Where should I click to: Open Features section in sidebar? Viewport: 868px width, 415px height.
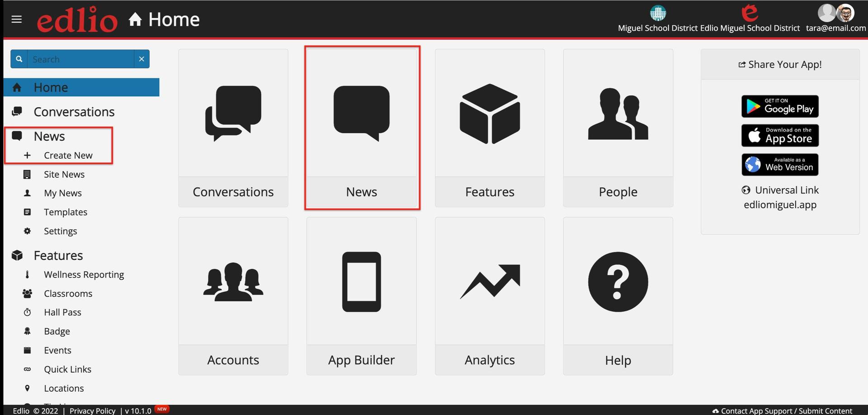coord(58,256)
